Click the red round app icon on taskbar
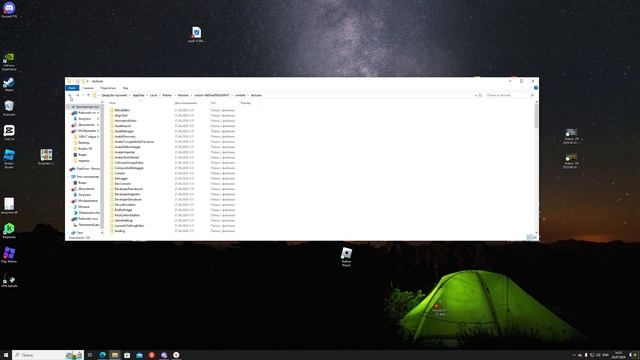Image resolution: width=640 pixels, height=360 pixels. (x=151, y=355)
